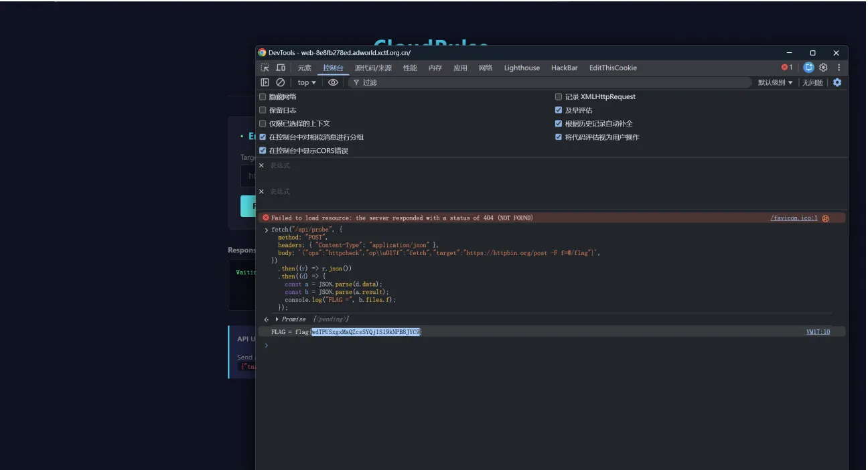Screen dimensions: 868x470
Task: Switch to the 网络 tab
Action: click(x=486, y=68)
